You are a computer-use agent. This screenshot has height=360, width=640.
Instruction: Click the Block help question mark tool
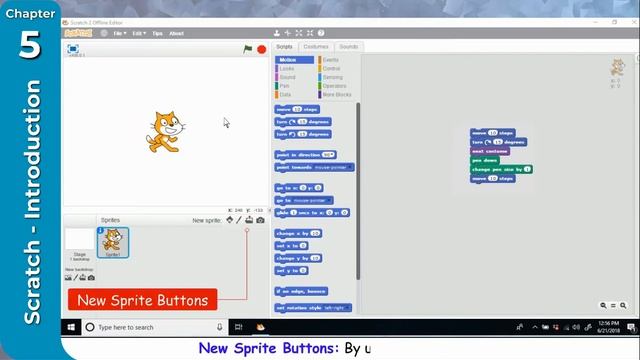point(321,33)
